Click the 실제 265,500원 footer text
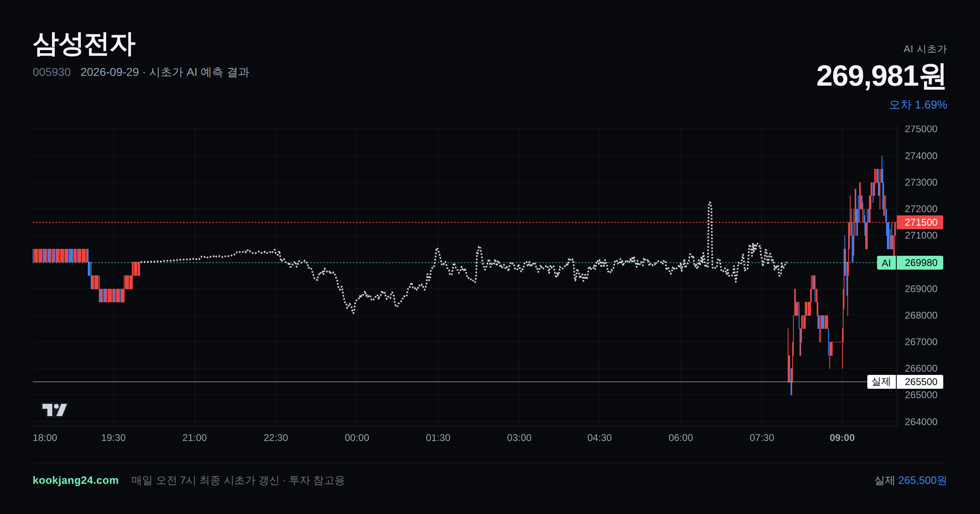Image resolution: width=980 pixels, height=514 pixels. coord(911,480)
